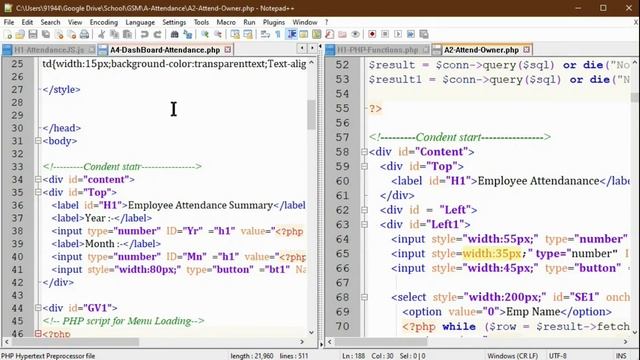
Task: Click the left pane horizontal scrollbar thumb
Action: tap(77, 342)
